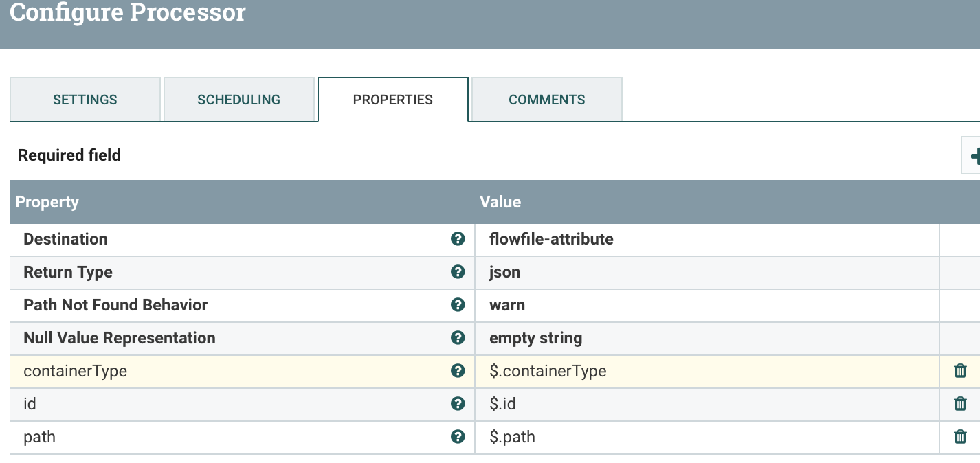This screenshot has height=463, width=980.
Task: Delete the path property with trash icon
Action: tap(960, 437)
